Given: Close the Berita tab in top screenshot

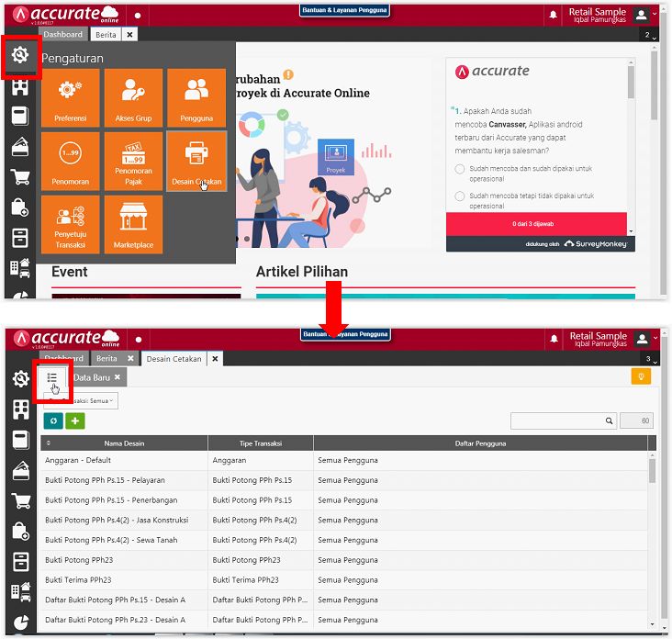Looking at the screenshot, I should click(x=129, y=35).
